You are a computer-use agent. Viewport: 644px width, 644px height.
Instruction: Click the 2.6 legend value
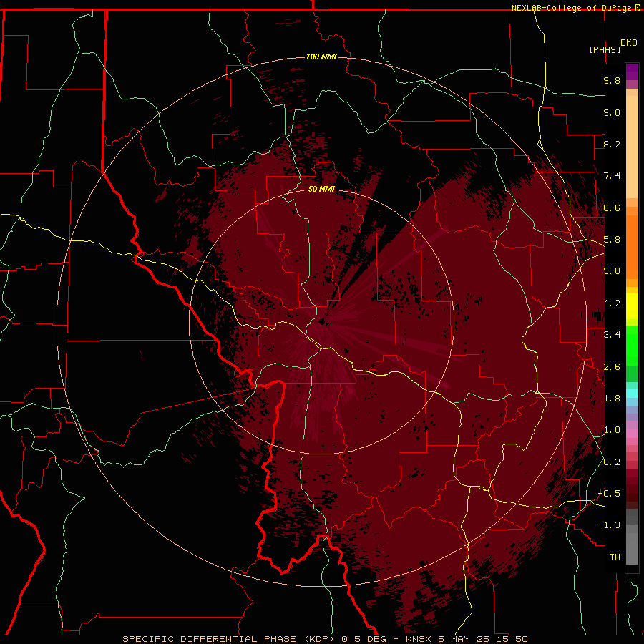point(612,367)
